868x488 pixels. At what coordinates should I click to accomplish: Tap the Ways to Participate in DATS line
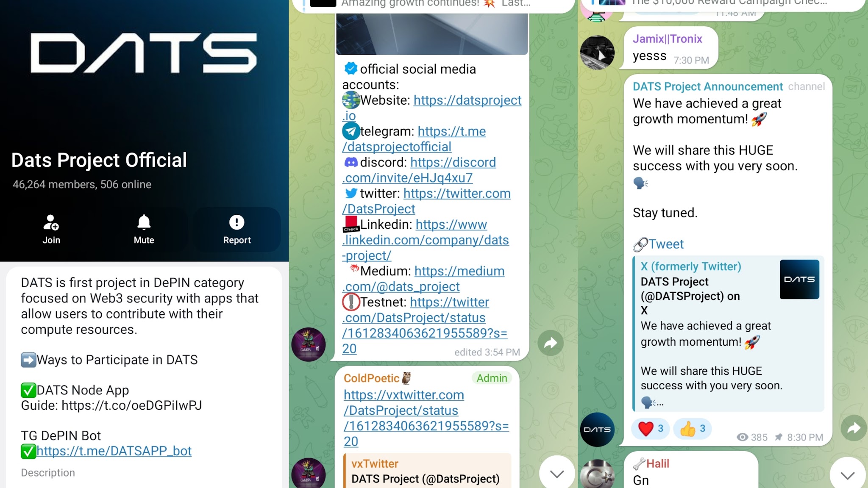[x=109, y=360]
